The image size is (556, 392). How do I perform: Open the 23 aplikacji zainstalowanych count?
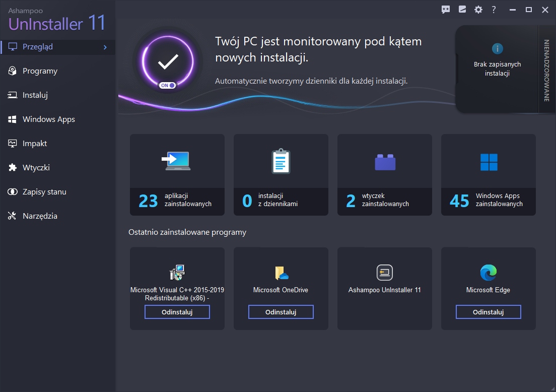tap(177, 201)
